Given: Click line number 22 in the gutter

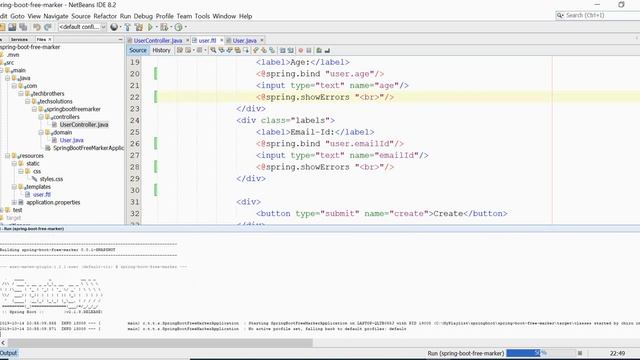Looking at the screenshot, I should [x=135, y=97].
